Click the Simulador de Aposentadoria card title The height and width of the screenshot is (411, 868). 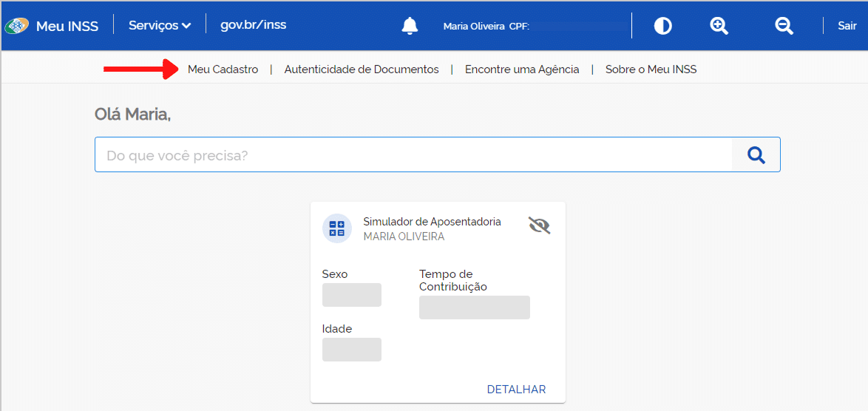432,222
